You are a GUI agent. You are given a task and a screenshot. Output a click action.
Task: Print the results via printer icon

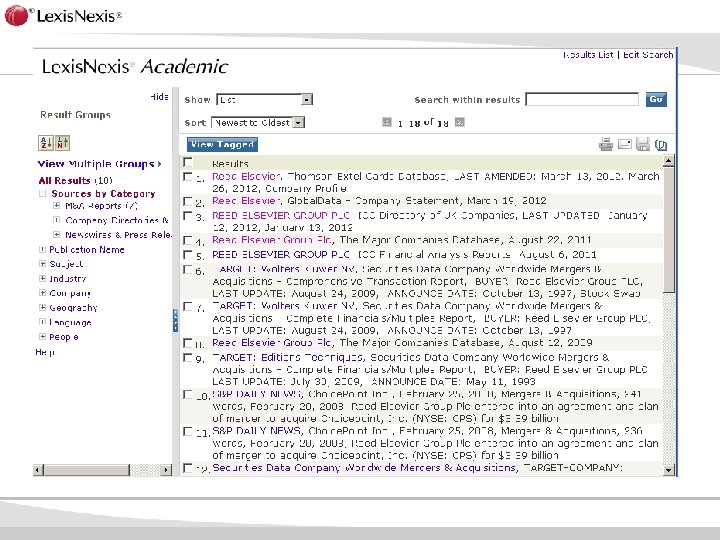click(x=606, y=145)
